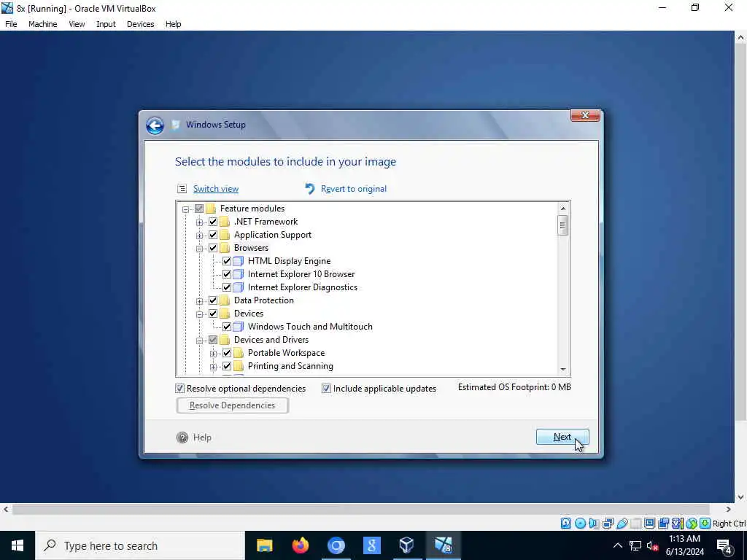Viewport: 747px width, 560px height.
Task: Click the Resolve Dependencies button
Action: coord(233,405)
